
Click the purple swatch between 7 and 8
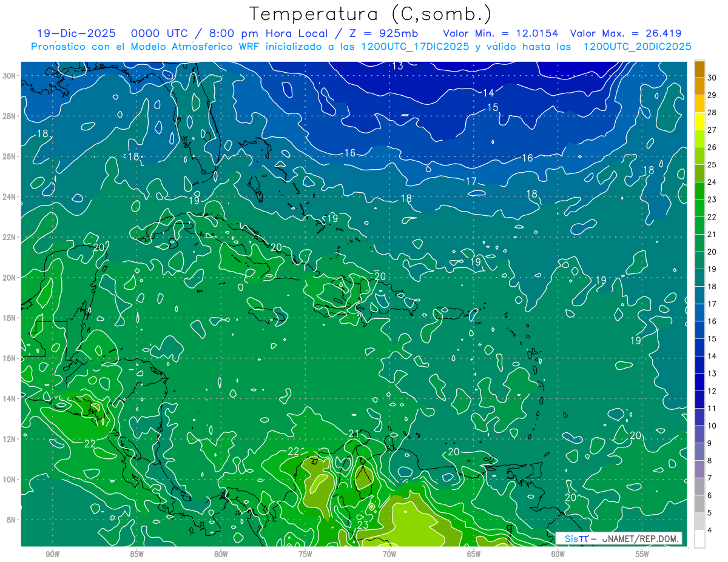[x=699, y=470]
